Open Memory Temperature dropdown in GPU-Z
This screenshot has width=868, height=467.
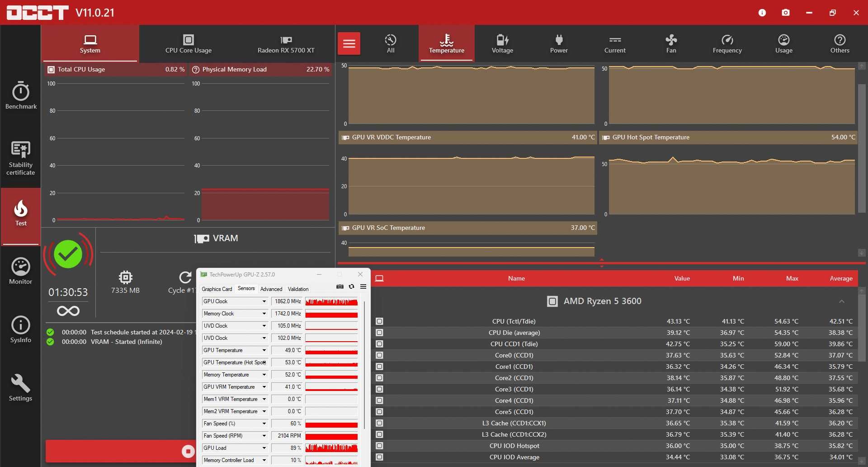point(264,375)
